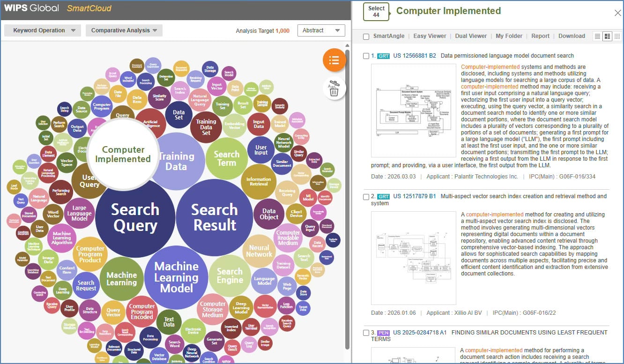
Task: Select the Computer Program Product bubble
Action: click(x=90, y=254)
